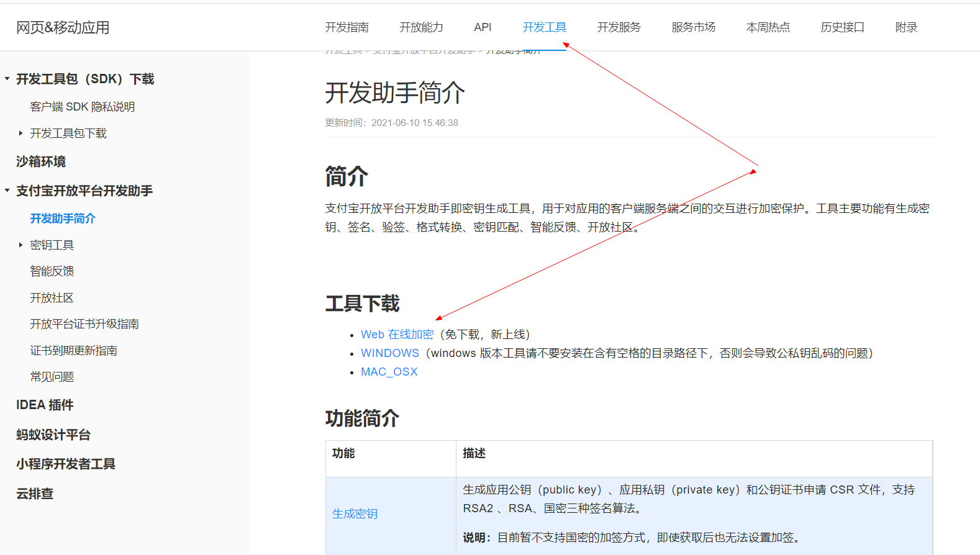Collapse the 开发工具包（SDK）下载 arrow
This screenshot has width=980, height=555.
7,79
